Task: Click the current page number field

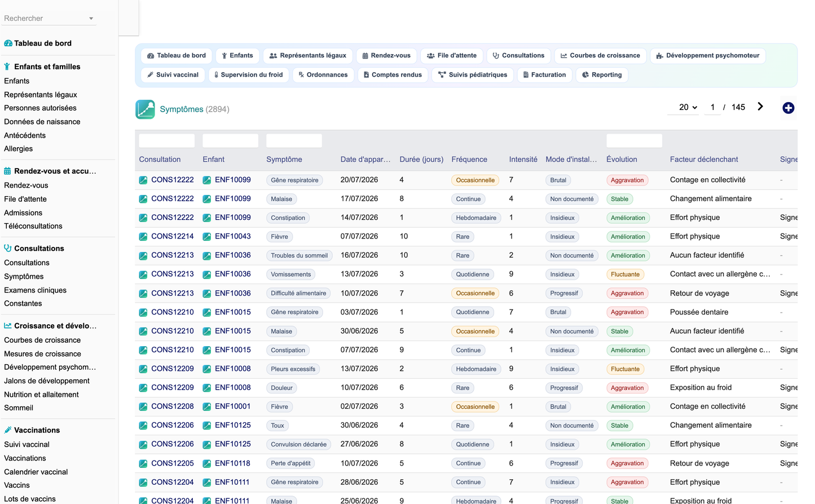Action: pyautogui.click(x=713, y=107)
